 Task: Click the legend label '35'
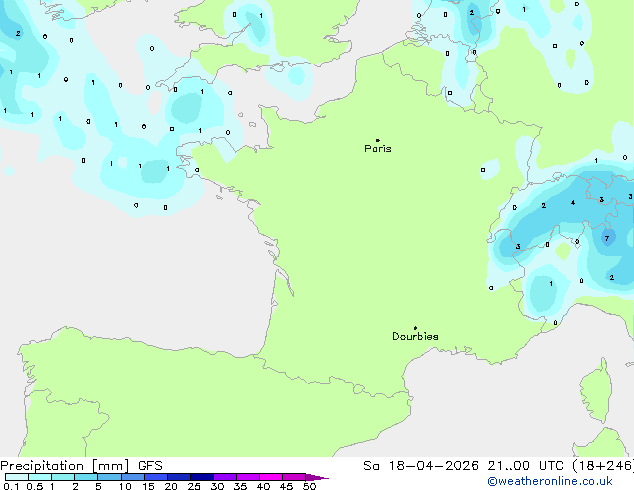point(240,486)
